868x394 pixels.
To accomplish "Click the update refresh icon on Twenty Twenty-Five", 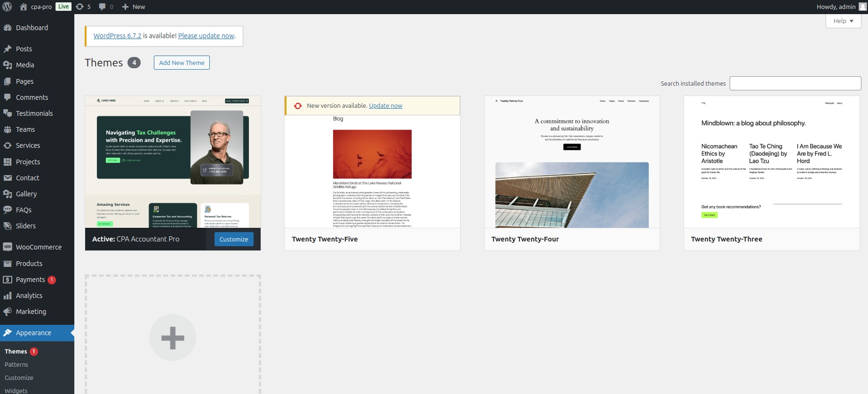I will [298, 106].
